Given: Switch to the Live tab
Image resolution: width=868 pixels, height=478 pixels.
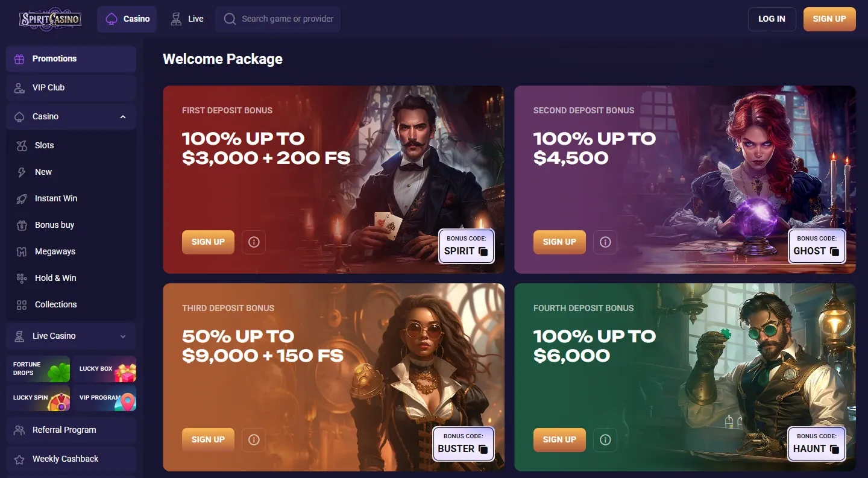Looking at the screenshot, I should pos(187,19).
